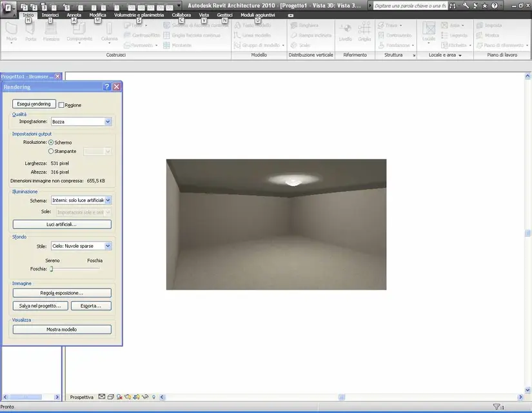Click the light bulb view control icon
This screenshot has height=413, width=532.
[153, 397]
